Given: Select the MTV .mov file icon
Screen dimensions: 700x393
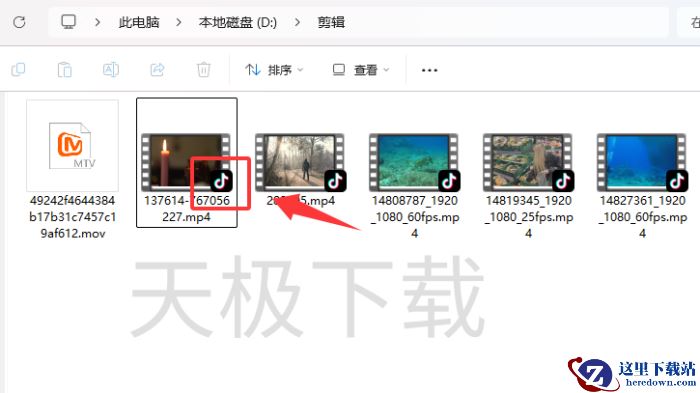Looking at the screenshot, I should coord(72,146).
